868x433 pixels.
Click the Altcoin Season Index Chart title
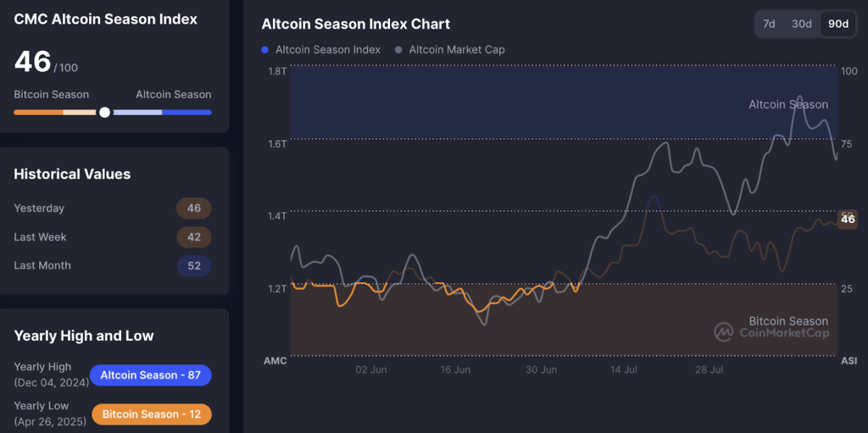356,25
